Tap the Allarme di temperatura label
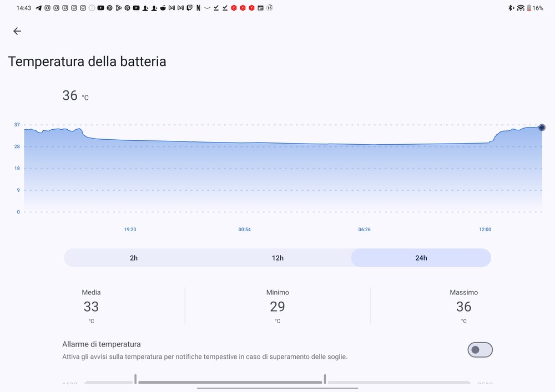This screenshot has width=555, height=392. coord(102,344)
